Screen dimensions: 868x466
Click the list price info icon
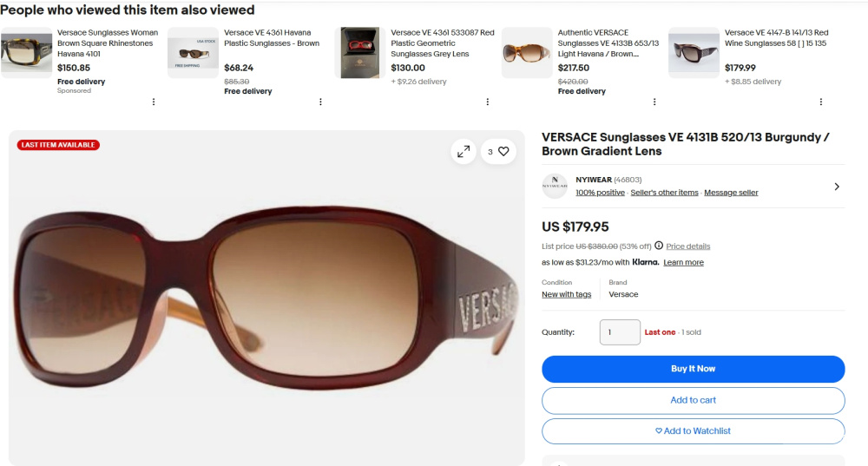point(659,246)
